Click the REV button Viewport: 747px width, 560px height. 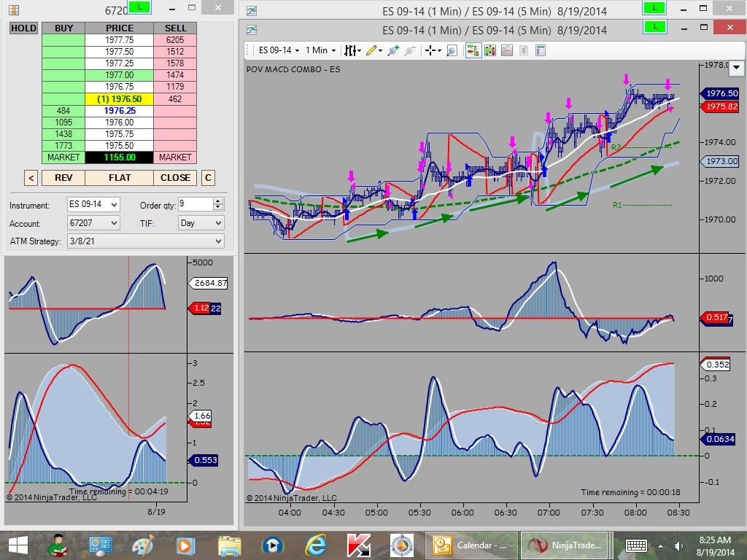pos(63,178)
